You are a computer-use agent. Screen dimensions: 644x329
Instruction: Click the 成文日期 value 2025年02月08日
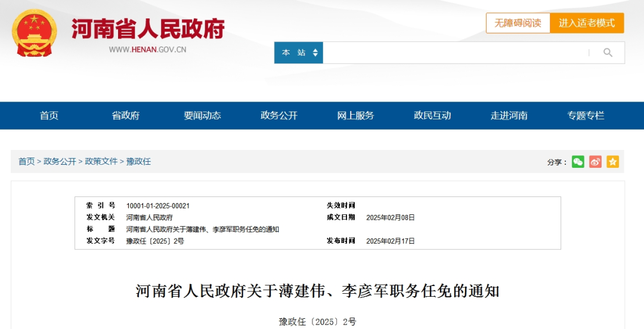pos(391,217)
